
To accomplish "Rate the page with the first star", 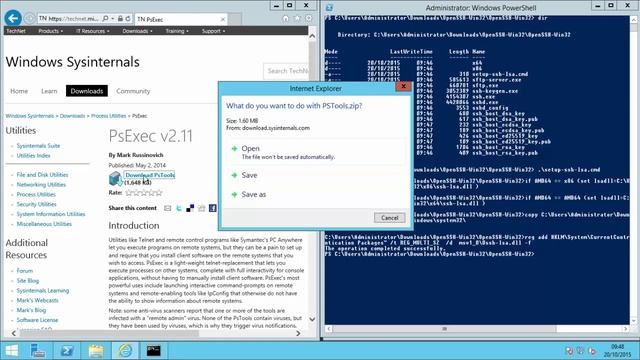I will point(129,193).
